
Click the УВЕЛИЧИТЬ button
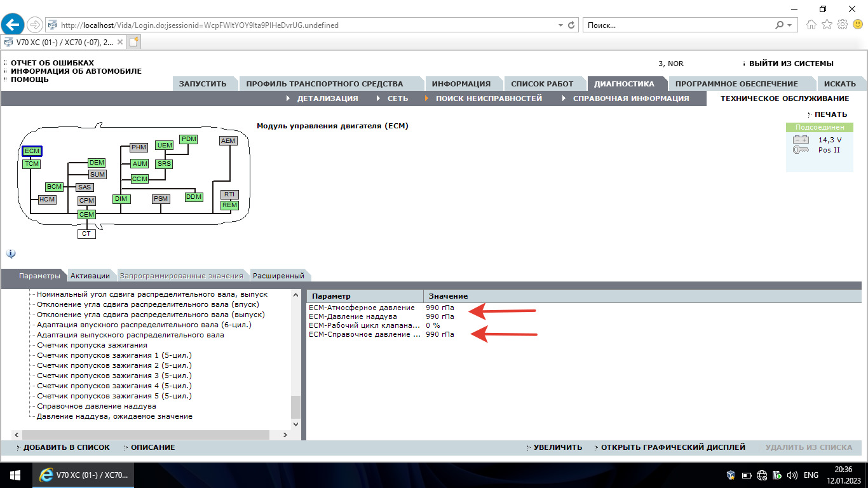click(x=557, y=447)
